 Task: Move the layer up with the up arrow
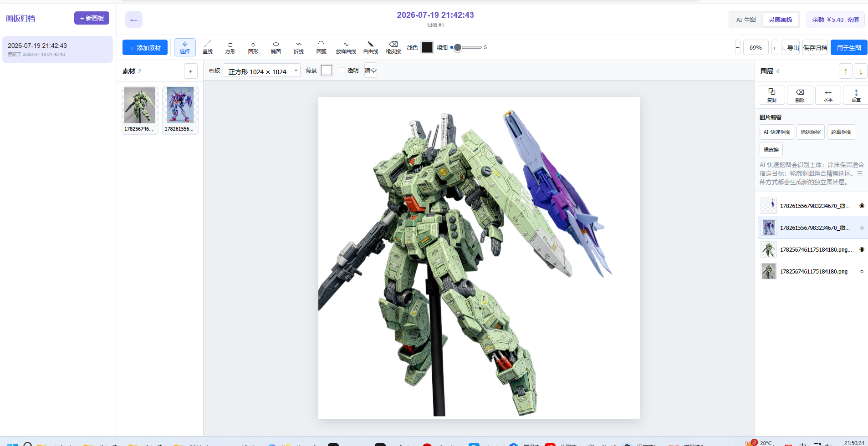[x=846, y=71]
